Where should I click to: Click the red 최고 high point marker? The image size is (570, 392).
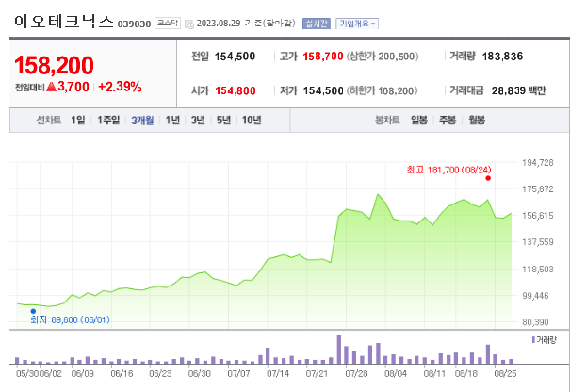(488, 178)
